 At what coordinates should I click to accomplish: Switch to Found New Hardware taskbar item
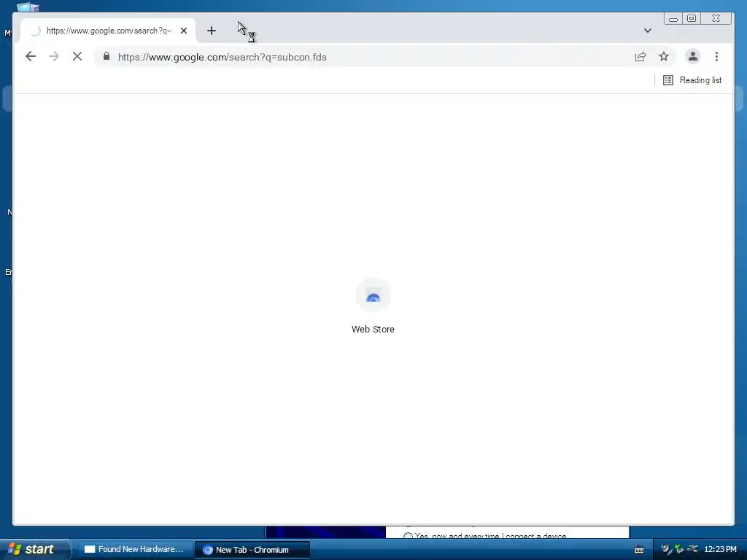135,550
